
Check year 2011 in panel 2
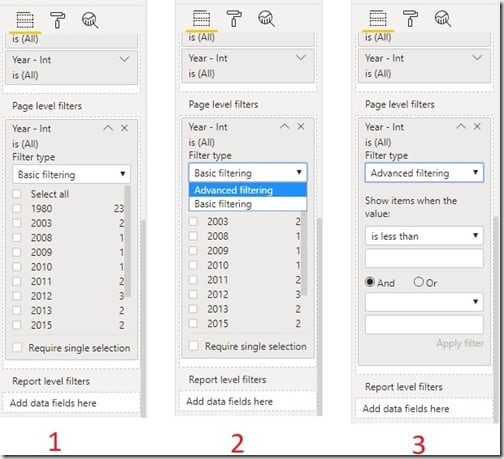[193, 280]
